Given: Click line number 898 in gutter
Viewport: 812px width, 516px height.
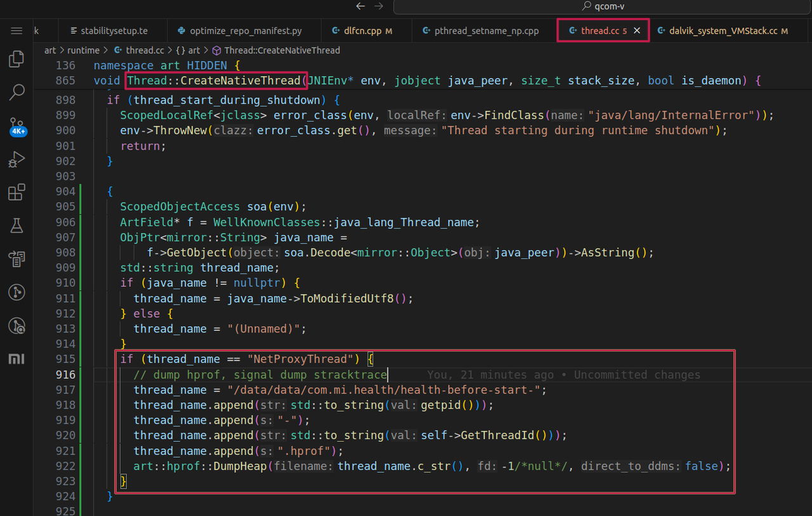Looking at the screenshot, I should [65, 100].
